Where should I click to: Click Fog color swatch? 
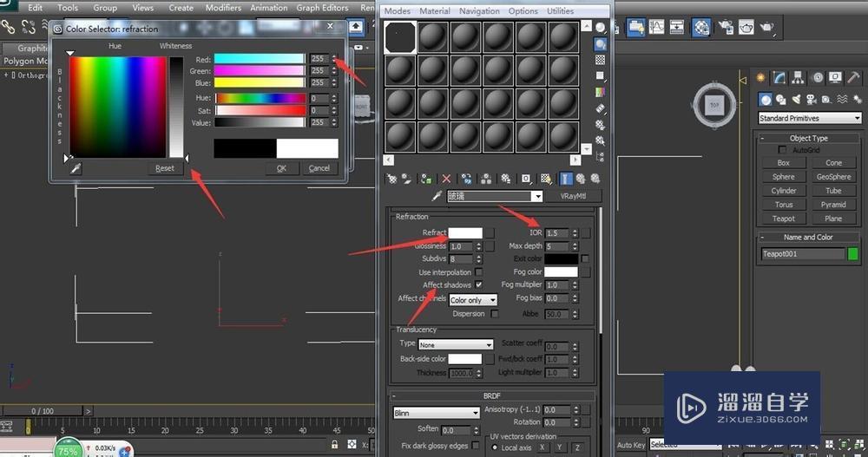click(x=561, y=271)
